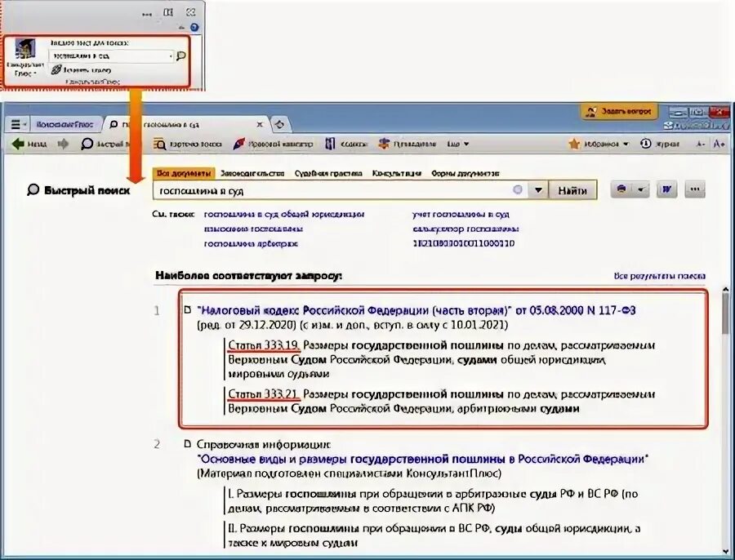Open Статья 333.21 link
The height and width of the screenshot is (560, 735).
[x=264, y=394]
